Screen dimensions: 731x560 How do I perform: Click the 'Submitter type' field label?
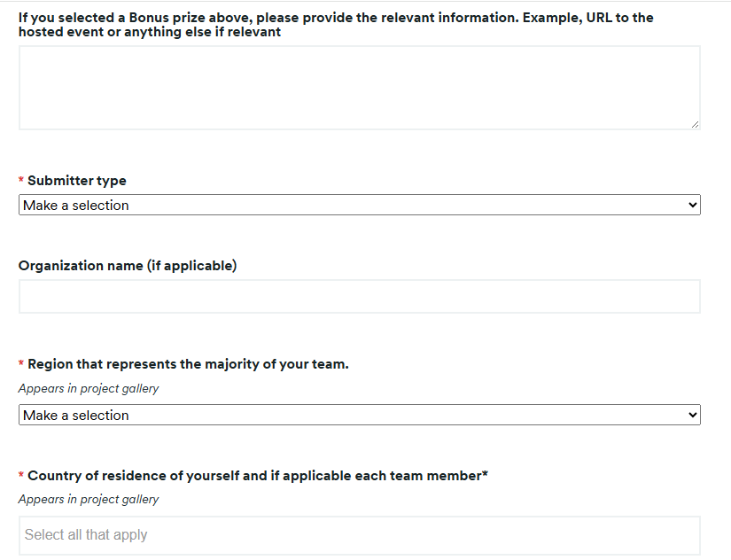(77, 181)
